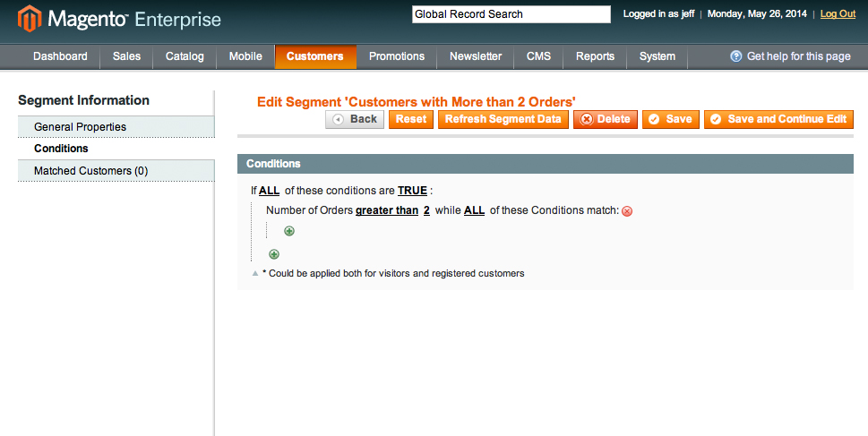Click the small triangle beside the visitors note
The height and width of the screenshot is (436, 868).
coord(255,273)
